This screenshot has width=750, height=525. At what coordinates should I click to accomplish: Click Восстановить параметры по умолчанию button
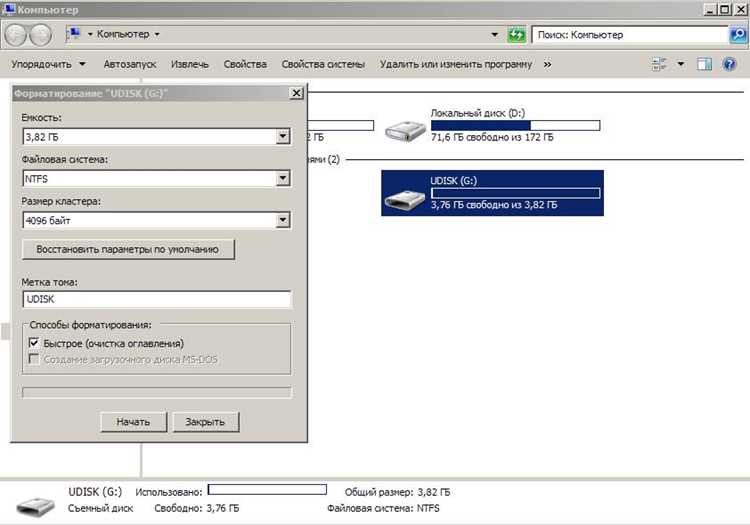128,249
